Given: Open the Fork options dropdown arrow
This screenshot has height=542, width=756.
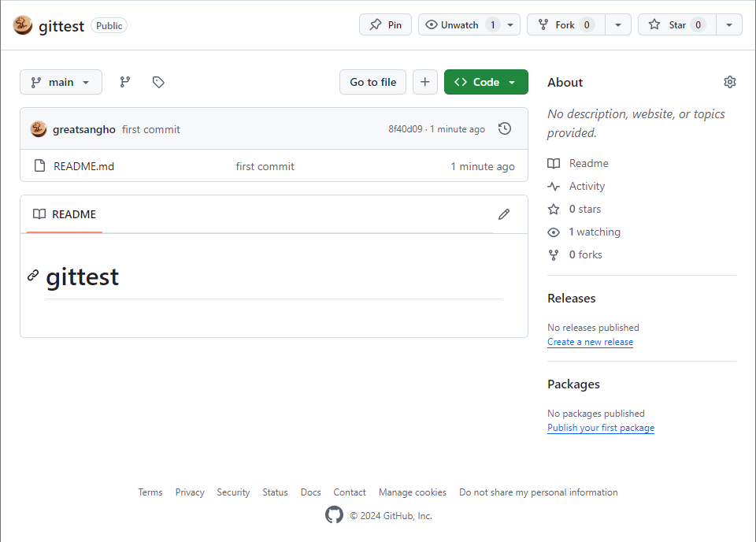Looking at the screenshot, I should click(618, 24).
